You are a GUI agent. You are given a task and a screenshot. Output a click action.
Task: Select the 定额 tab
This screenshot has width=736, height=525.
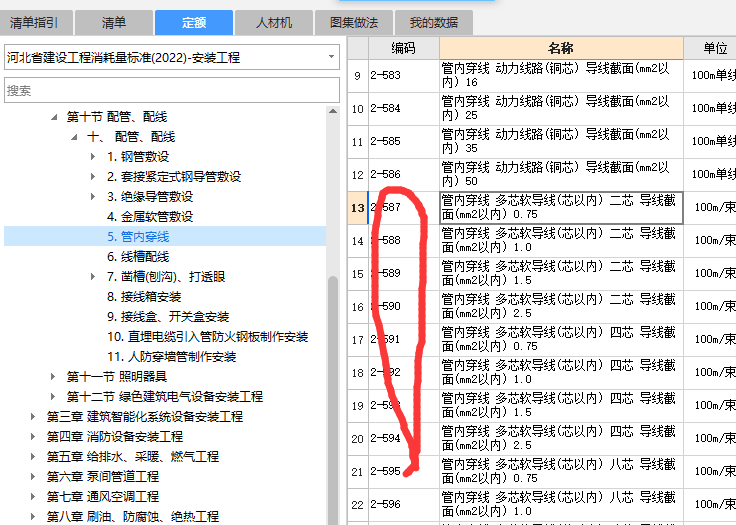[x=194, y=23]
